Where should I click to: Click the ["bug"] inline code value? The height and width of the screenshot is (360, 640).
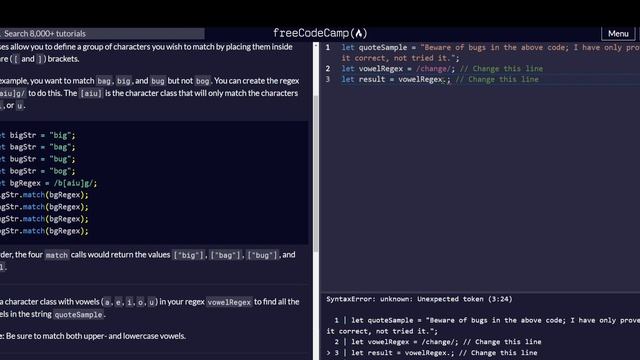click(x=262, y=255)
